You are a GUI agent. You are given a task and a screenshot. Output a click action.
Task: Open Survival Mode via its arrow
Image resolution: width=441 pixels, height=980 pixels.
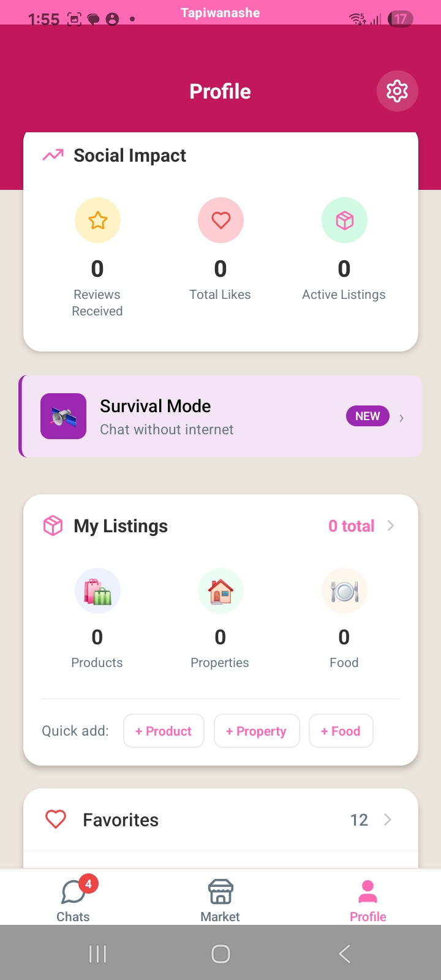tap(401, 418)
